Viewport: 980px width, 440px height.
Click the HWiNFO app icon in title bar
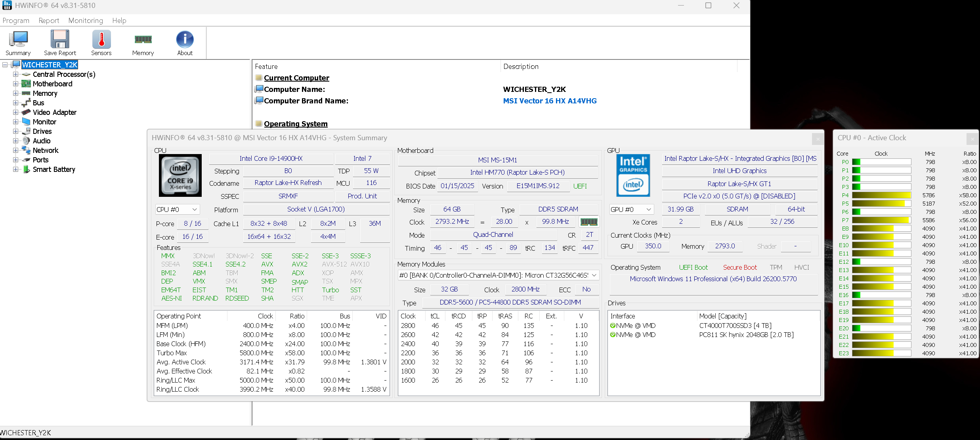point(7,6)
